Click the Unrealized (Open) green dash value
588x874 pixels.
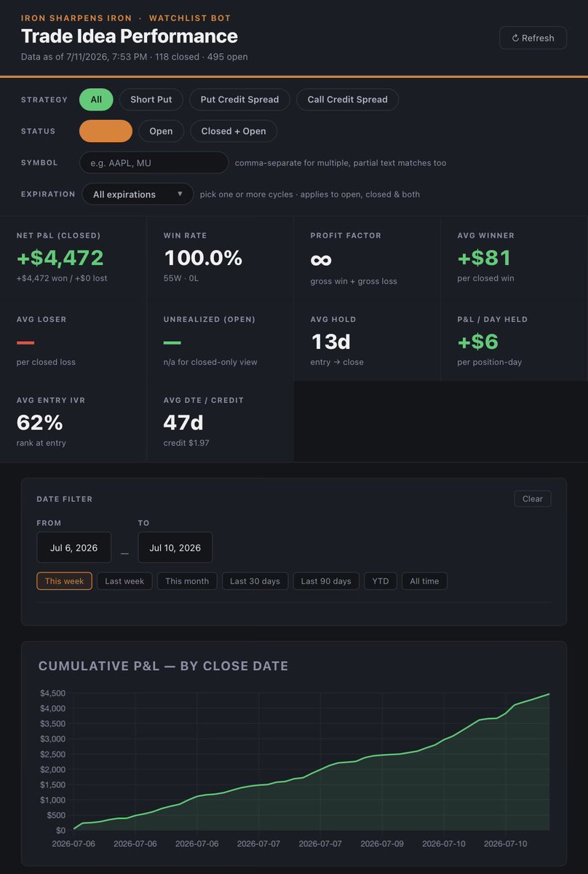tap(172, 342)
